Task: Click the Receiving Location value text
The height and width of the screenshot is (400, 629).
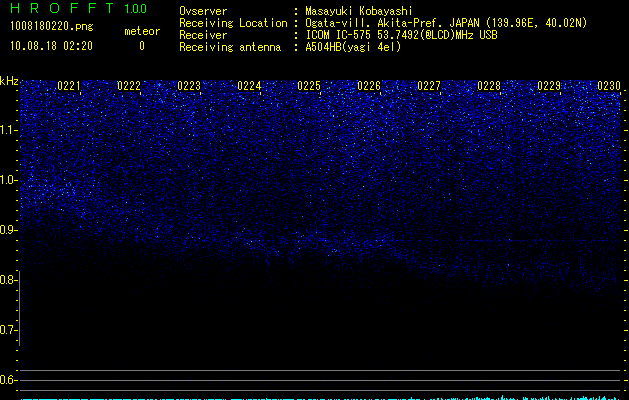Action: 446,23
